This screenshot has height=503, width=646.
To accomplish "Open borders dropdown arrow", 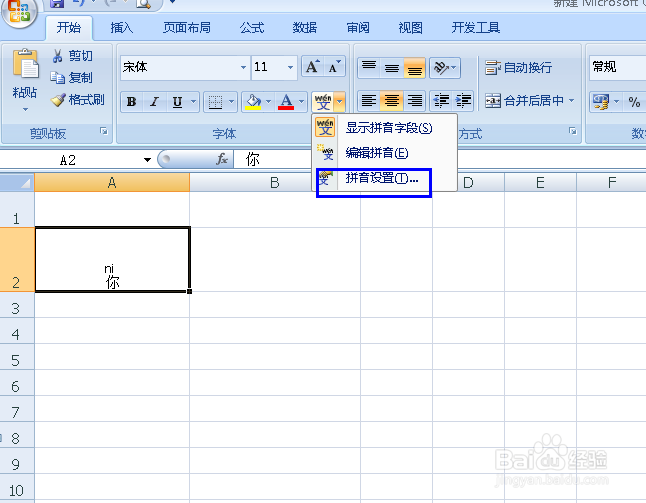I will (231, 102).
